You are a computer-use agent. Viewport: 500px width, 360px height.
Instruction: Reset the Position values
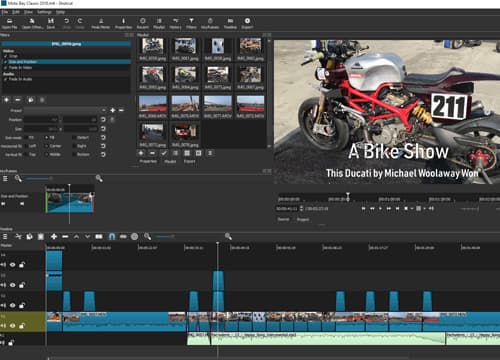[103, 119]
